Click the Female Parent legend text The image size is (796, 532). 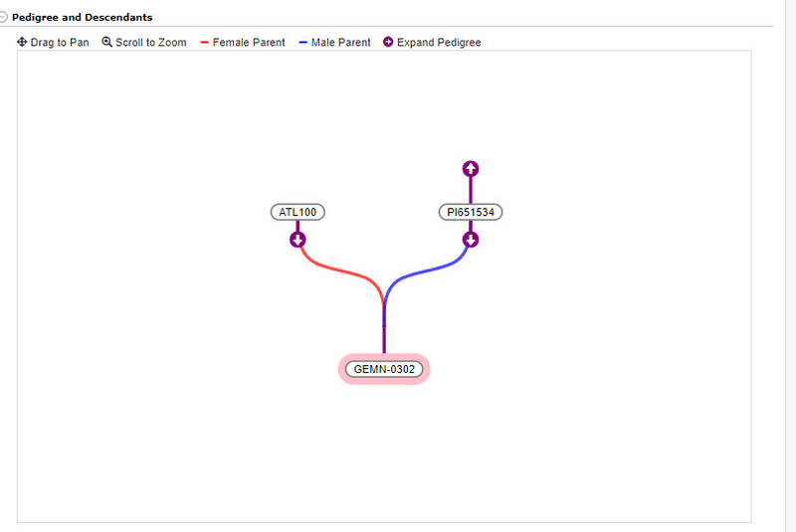pyautogui.click(x=249, y=43)
